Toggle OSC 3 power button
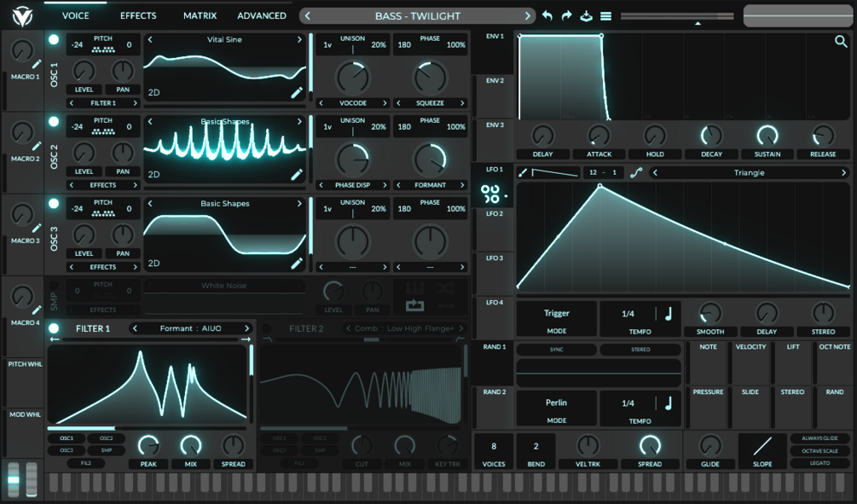The height and width of the screenshot is (504, 857). (x=54, y=203)
